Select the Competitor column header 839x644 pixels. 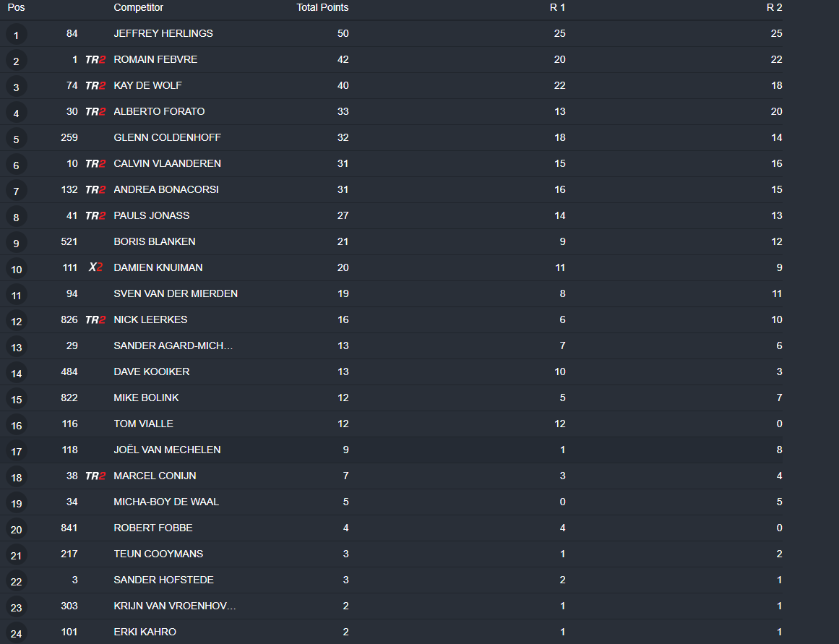[x=138, y=7]
